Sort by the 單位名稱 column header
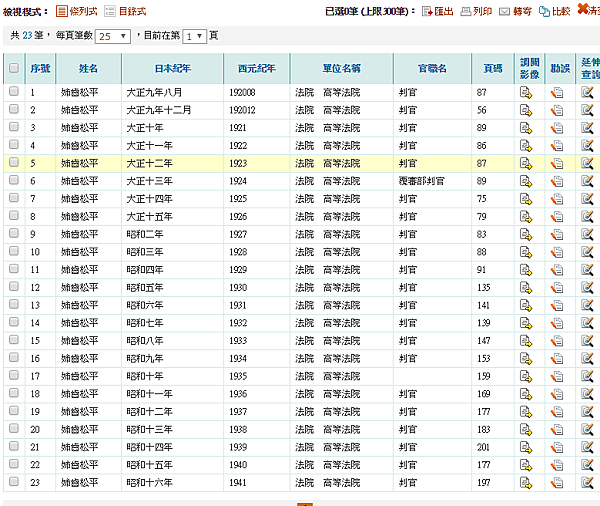Viewport: 600px width, 506px height. [x=342, y=69]
